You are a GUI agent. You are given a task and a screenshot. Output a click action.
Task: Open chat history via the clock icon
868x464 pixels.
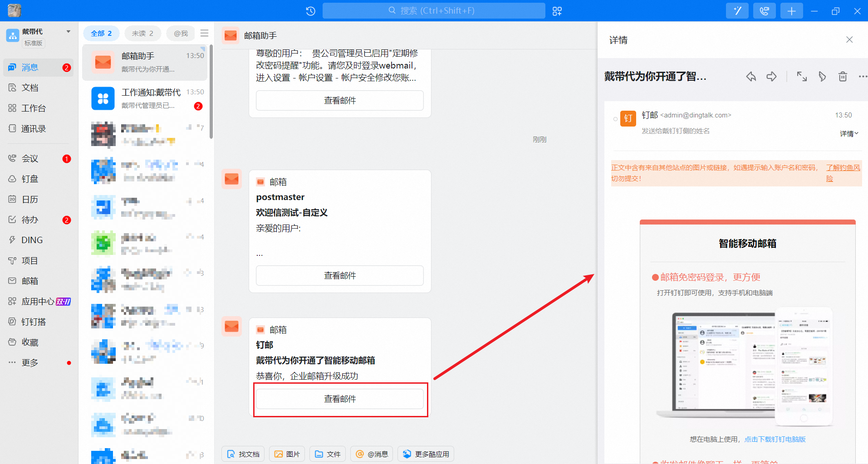(310, 10)
